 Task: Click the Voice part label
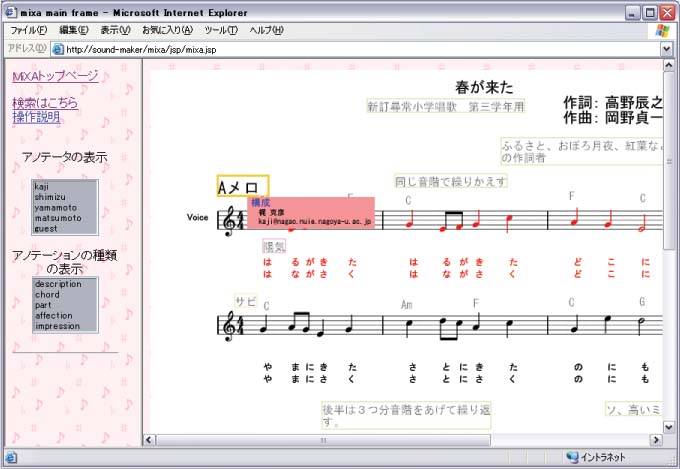click(197, 217)
